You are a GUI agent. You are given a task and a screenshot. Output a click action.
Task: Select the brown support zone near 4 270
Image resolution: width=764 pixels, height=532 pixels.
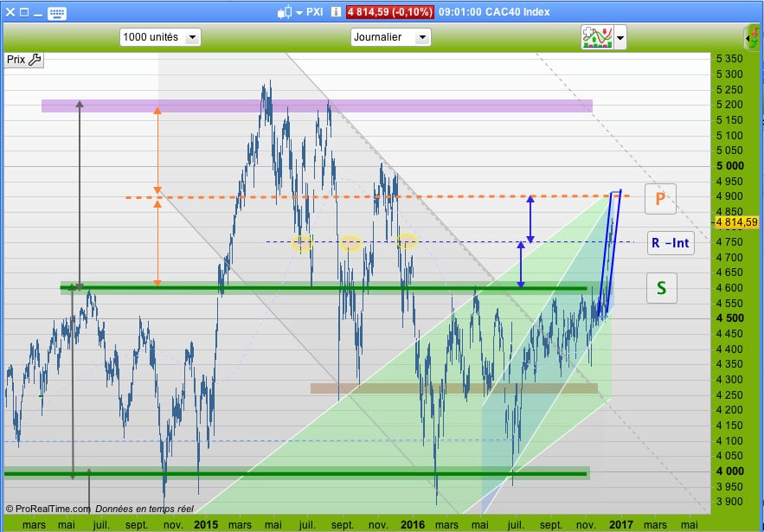[x=454, y=388]
